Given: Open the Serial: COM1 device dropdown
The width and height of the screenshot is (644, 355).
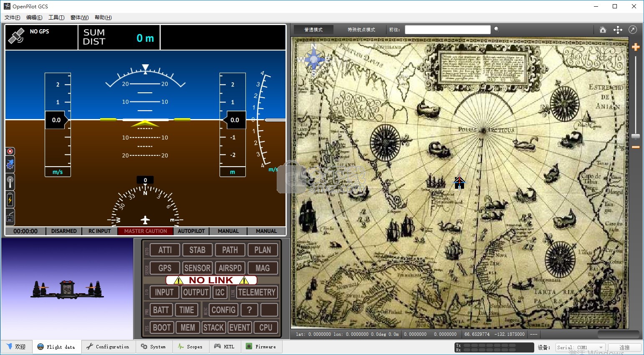Looking at the screenshot, I should point(580,347).
